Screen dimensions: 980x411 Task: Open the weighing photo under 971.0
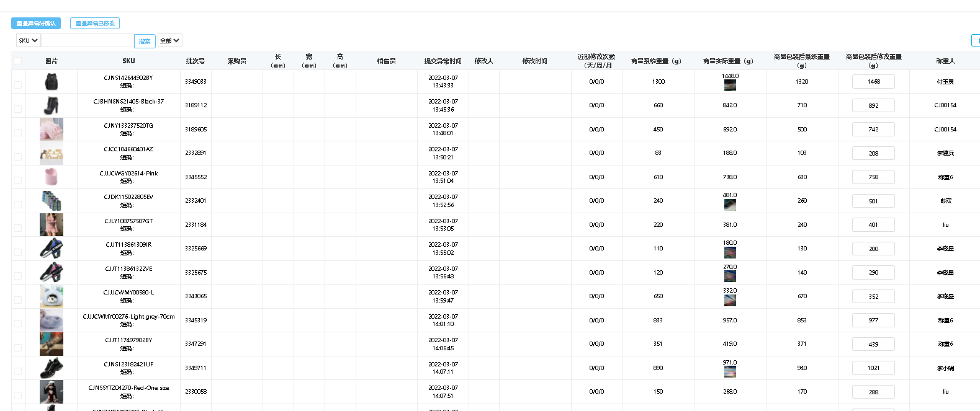730,372
